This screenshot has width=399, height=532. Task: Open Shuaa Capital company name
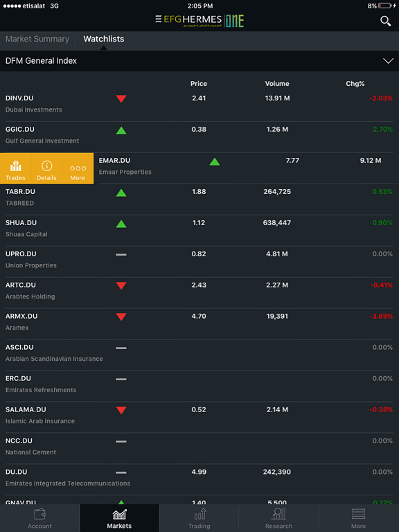pos(26,234)
